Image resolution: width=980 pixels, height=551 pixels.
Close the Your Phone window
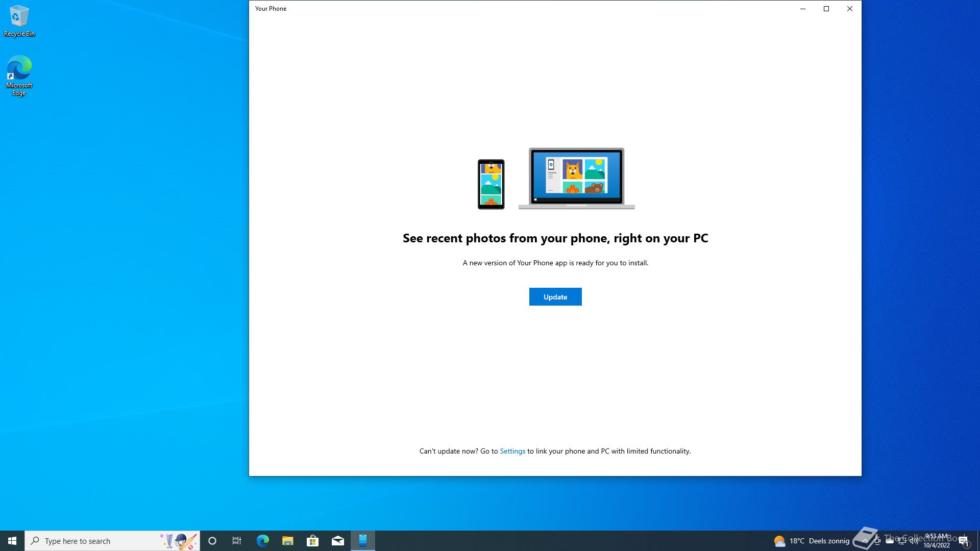[x=850, y=9]
